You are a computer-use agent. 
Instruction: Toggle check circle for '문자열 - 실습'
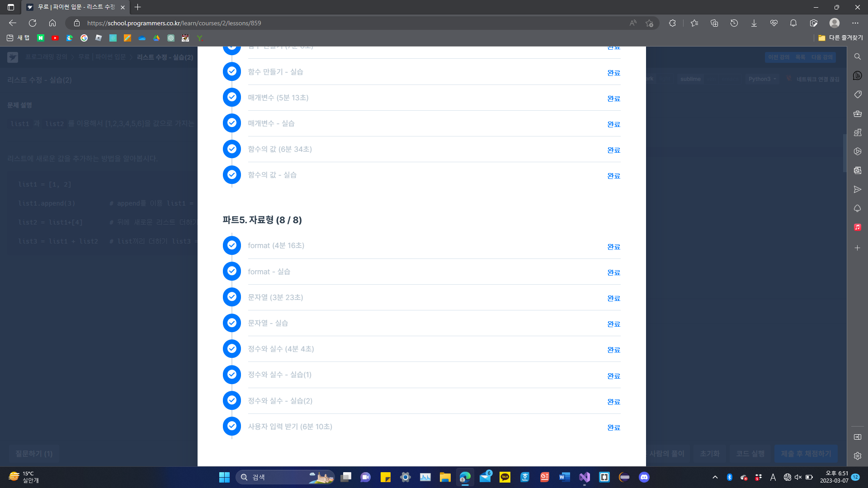[x=232, y=323]
